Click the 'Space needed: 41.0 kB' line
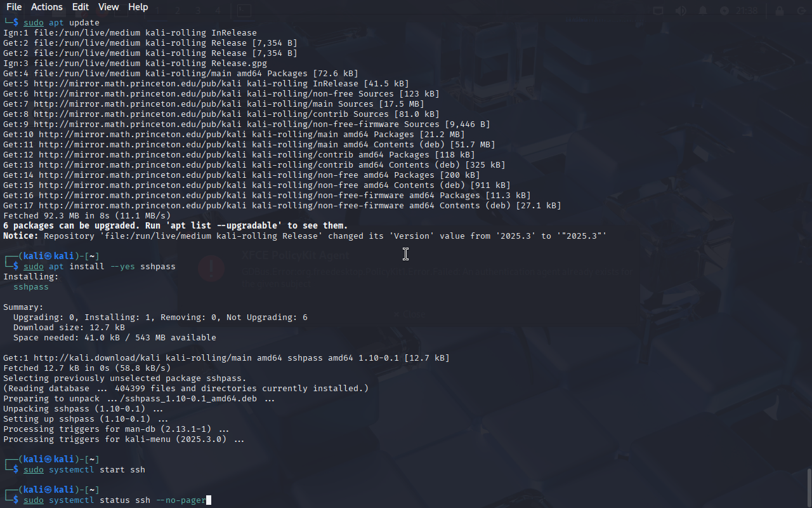This screenshot has height=508, width=812. click(115, 338)
